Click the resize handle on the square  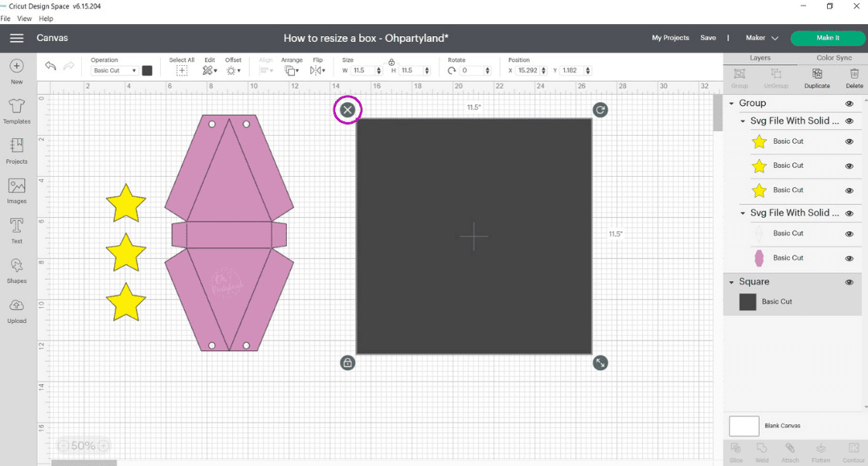coord(600,362)
